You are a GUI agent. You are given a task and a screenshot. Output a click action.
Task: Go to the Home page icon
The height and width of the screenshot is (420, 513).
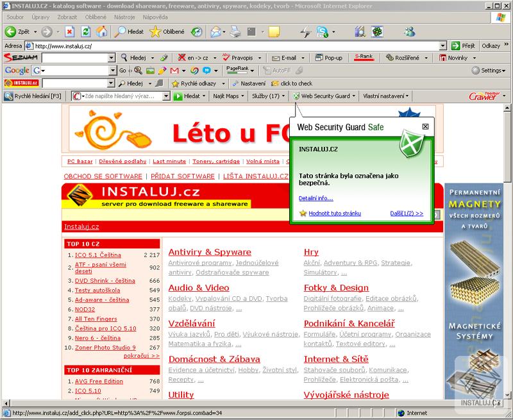click(x=102, y=31)
